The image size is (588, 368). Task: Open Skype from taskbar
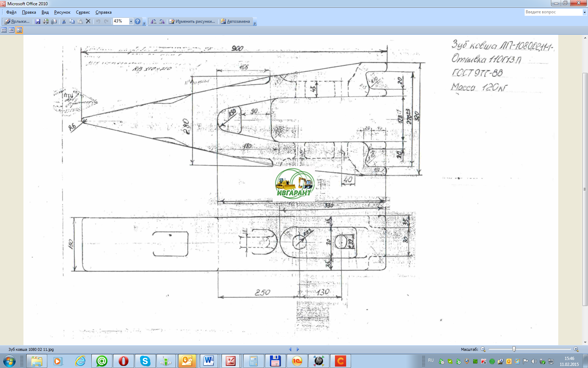pos(145,361)
